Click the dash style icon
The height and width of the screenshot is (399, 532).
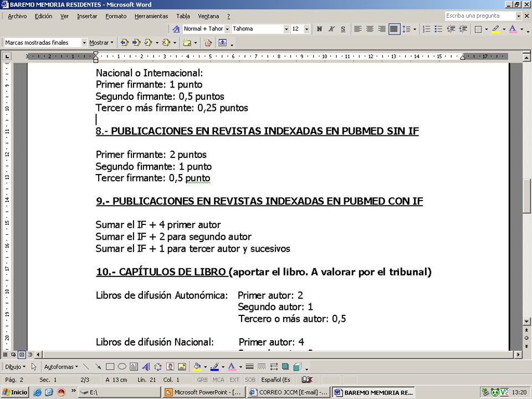pos(261,367)
